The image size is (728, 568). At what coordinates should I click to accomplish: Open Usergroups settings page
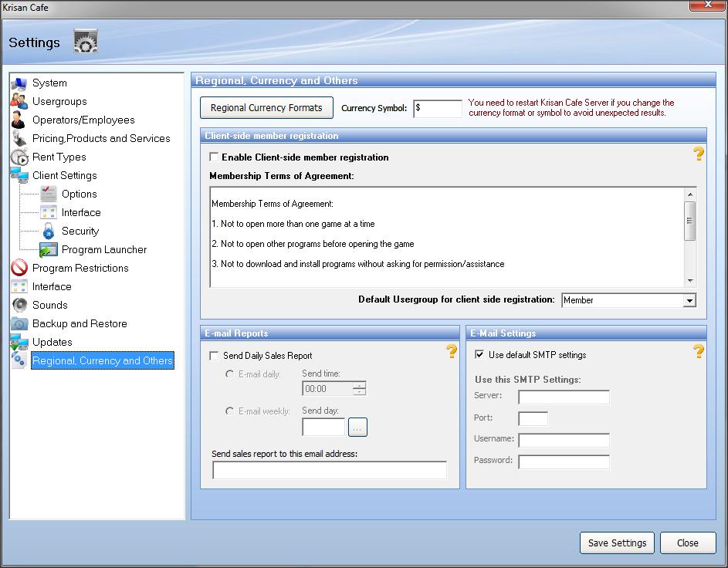(59, 101)
